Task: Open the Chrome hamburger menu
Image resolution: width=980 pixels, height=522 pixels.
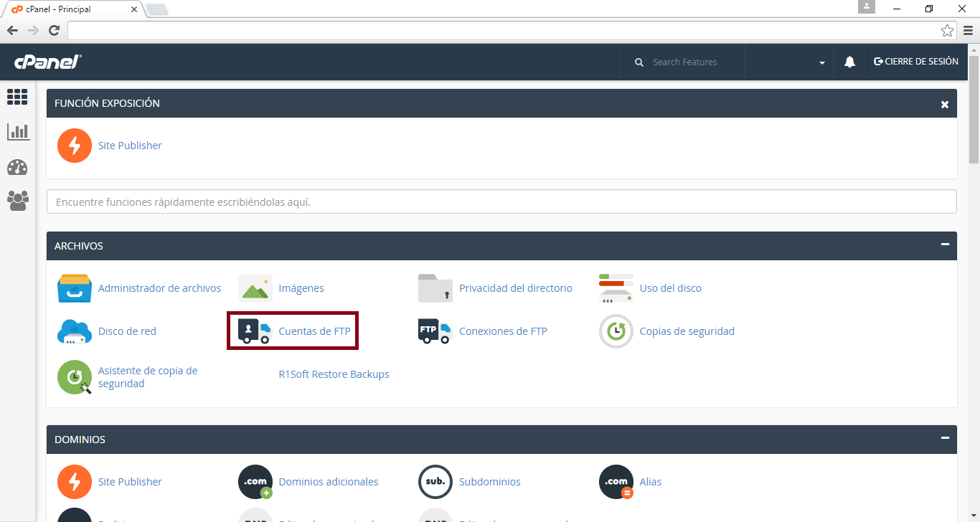Action: pos(968,31)
